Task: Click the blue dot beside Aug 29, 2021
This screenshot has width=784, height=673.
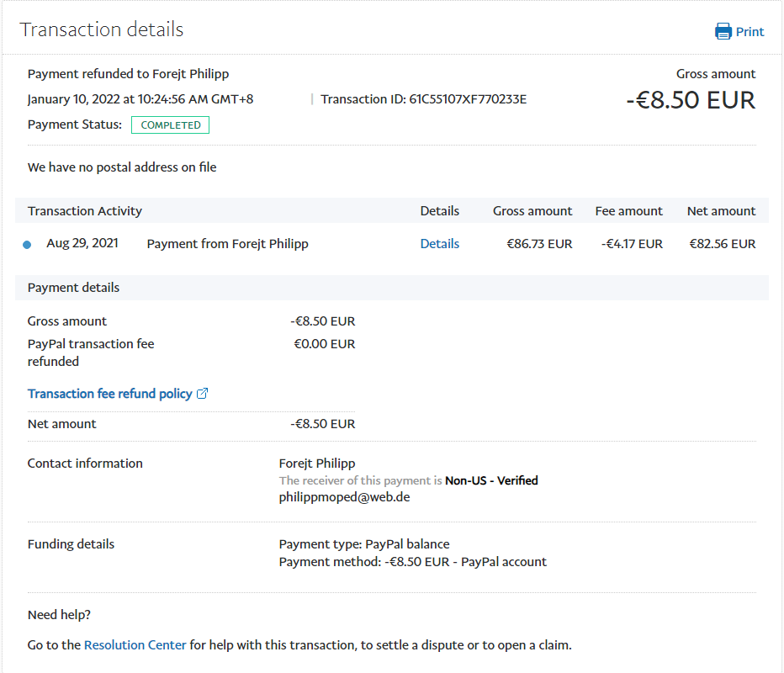Action: [27, 245]
